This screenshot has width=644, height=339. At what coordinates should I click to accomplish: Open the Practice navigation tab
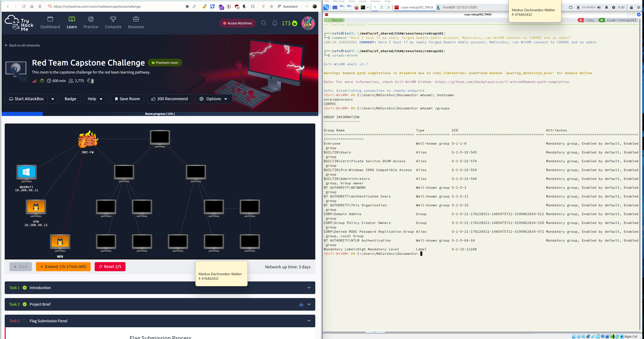click(x=91, y=22)
